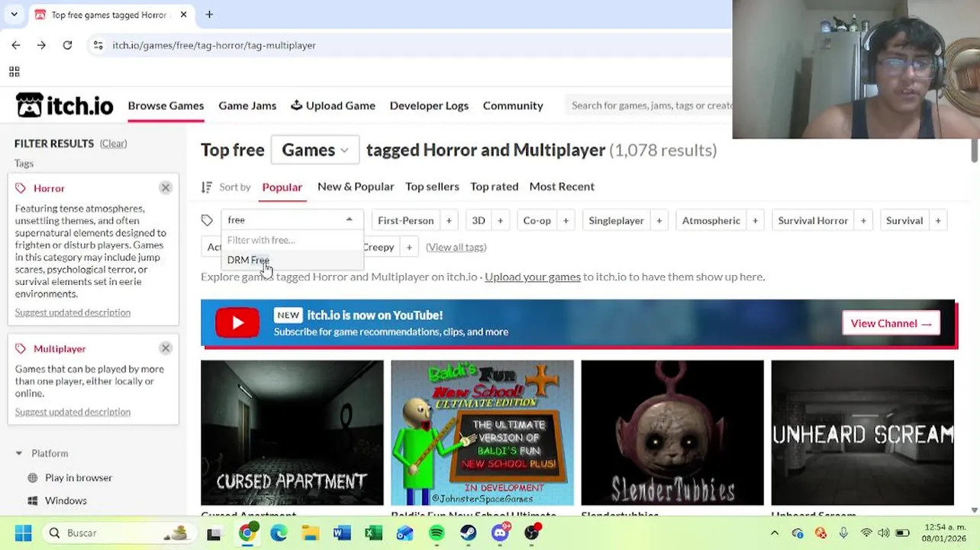This screenshot has width=980, height=550.
Task: Add the Creepy tag with plus
Action: point(409,247)
